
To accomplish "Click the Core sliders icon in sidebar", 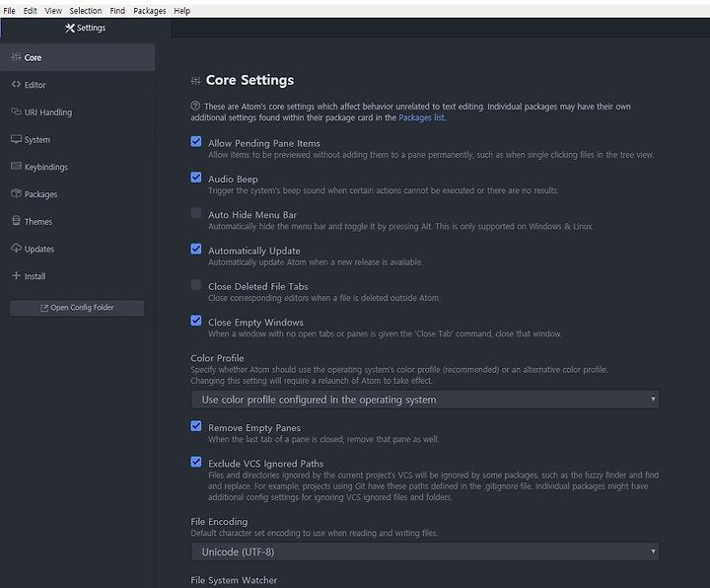I will [x=16, y=56].
